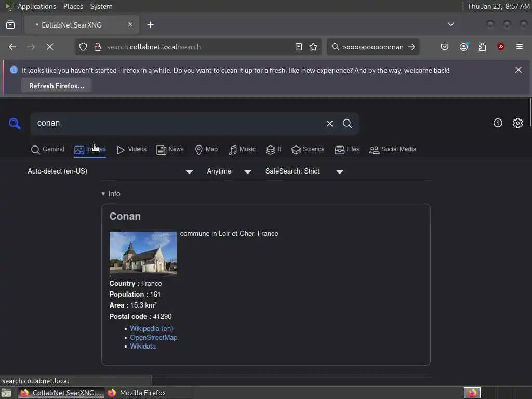Switch to the Social Media category tab

393,149
